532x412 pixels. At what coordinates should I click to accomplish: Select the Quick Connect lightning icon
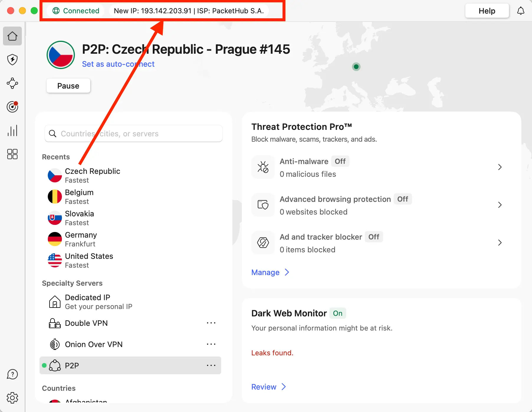[12, 60]
